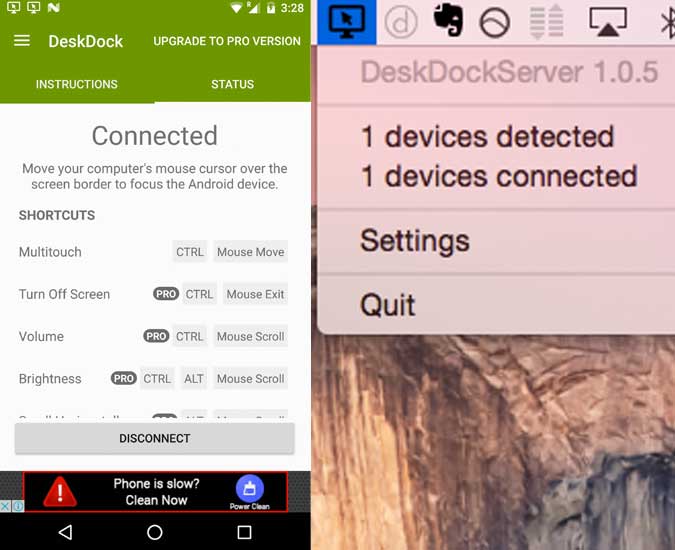
Task: Tap the CTRL key in the Multitouch row
Action: tap(189, 252)
